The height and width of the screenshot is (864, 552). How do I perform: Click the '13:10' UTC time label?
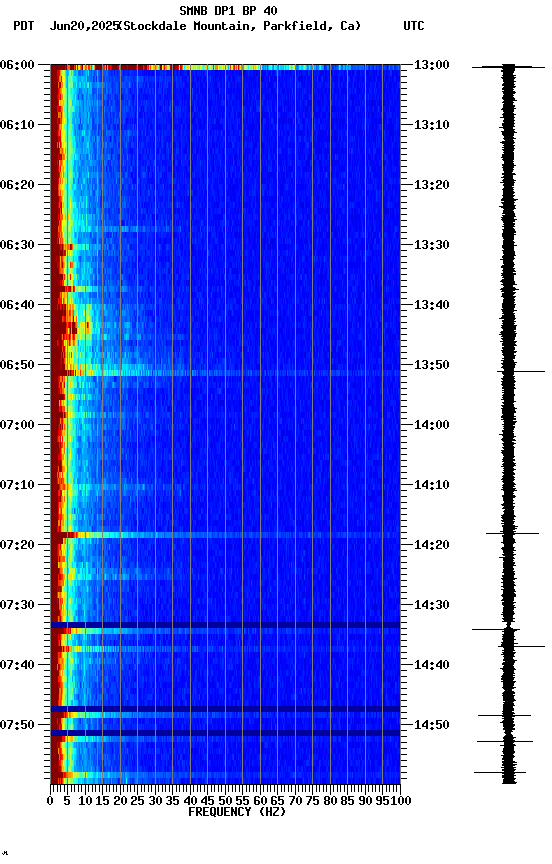432,125
